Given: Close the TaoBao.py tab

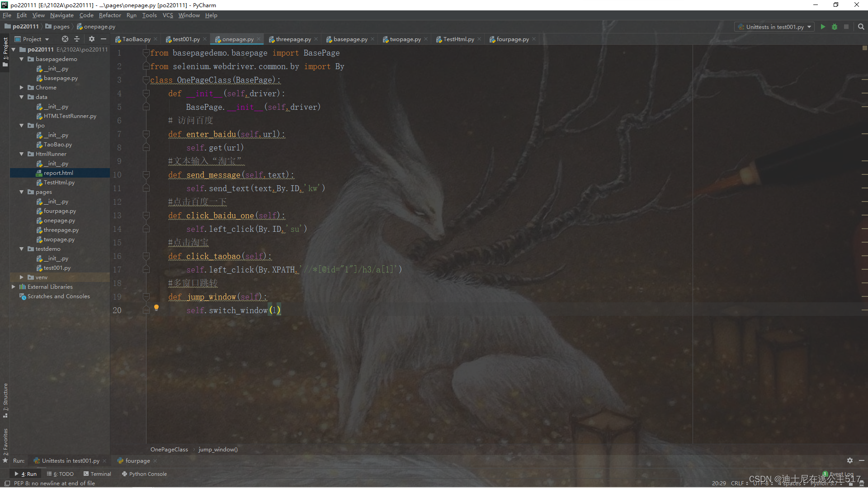Looking at the screenshot, I should [156, 39].
